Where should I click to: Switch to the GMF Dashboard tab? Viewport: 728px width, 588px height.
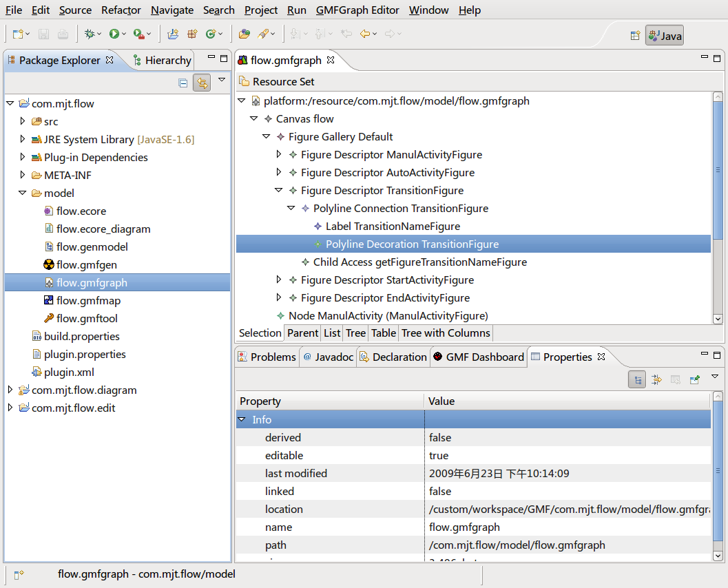[x=478, y=357]
